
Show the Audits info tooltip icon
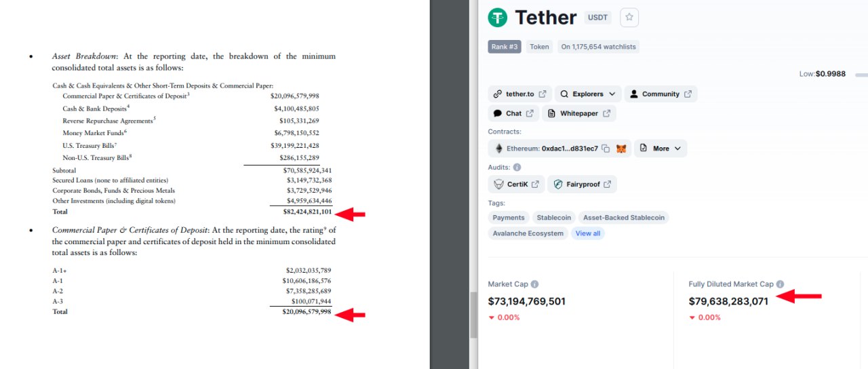pyautogui.click(x=517, y=167)
